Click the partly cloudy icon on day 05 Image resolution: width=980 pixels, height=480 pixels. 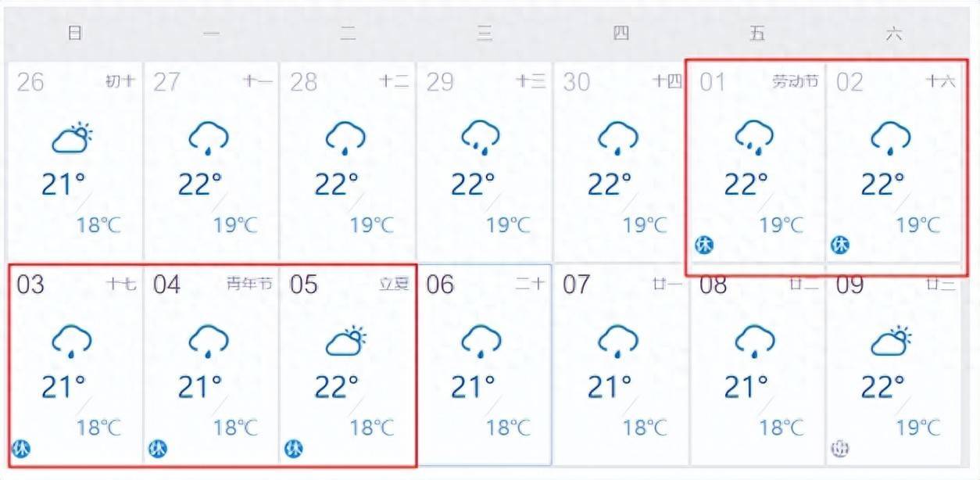(x=345, y=341)
